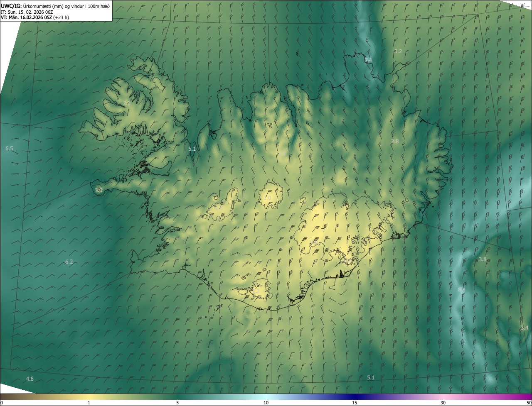Screen dimensions: 532x406
Task: Pick the pale yellow colour at scale value 1
Action: pyautogui.click(x=89, y=396)
